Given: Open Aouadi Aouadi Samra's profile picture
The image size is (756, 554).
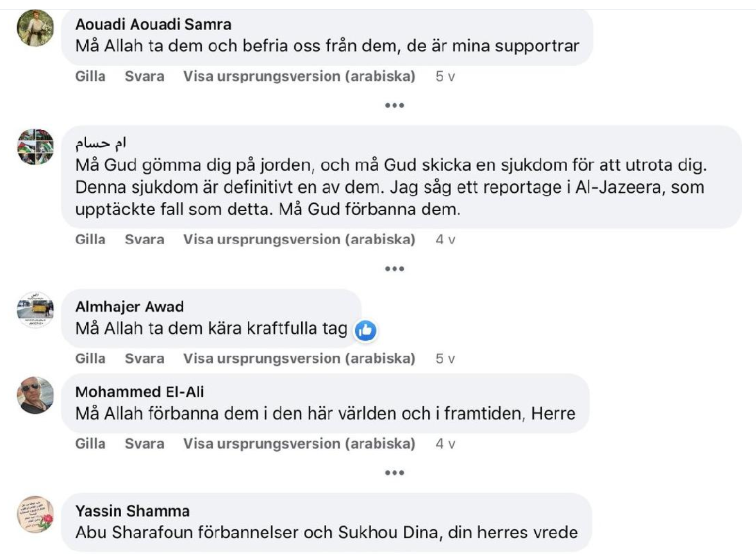Looking at the screenshot, I should 35,28.
